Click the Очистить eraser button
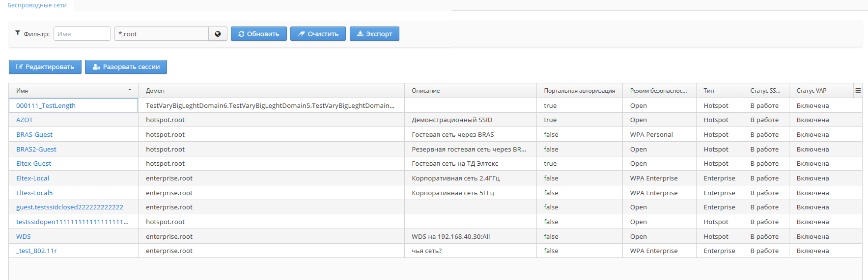The width and height of the screenshot is (868, 280). click(x=318, y=34)
